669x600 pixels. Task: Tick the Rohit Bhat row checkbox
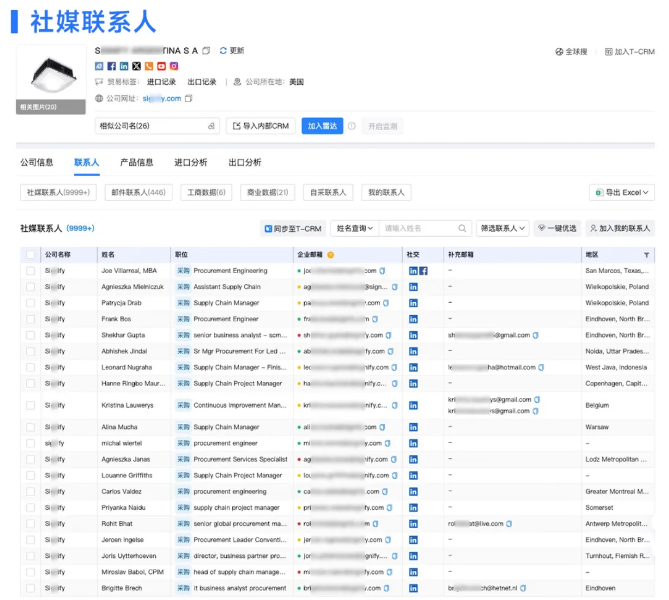tap(30, 524)
